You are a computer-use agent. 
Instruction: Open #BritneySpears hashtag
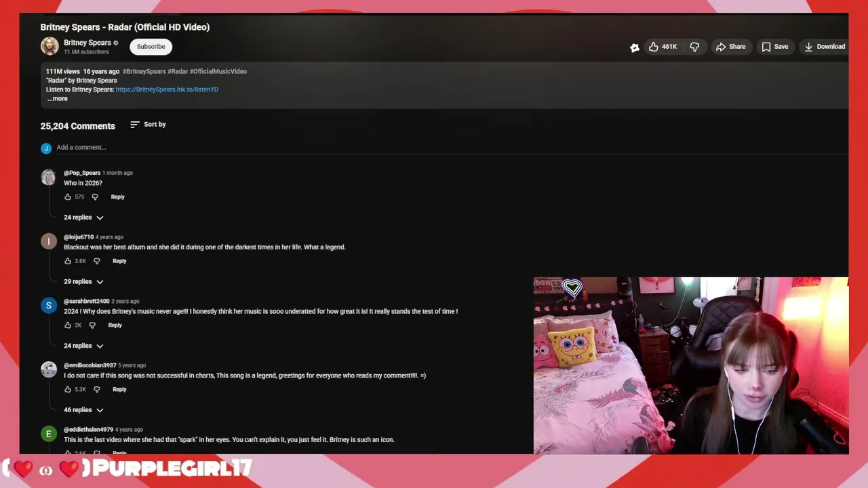[144, 71]
